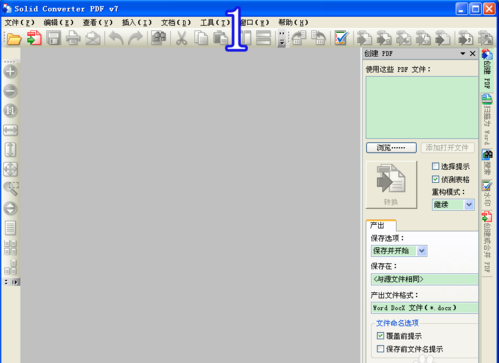This screenshot has height=363, width=499.
Task: Click the Undo arrow icon
Action: [116, 38]
